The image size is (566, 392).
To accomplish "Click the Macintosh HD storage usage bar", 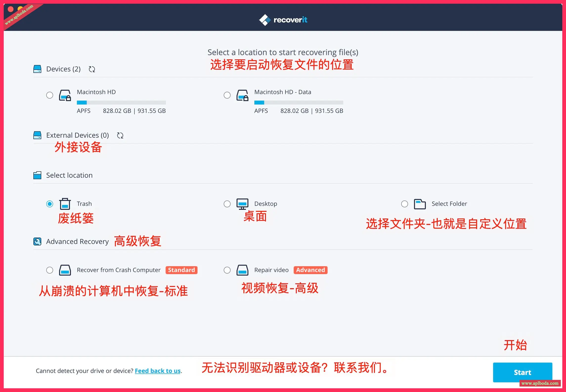I will (121, 103).
